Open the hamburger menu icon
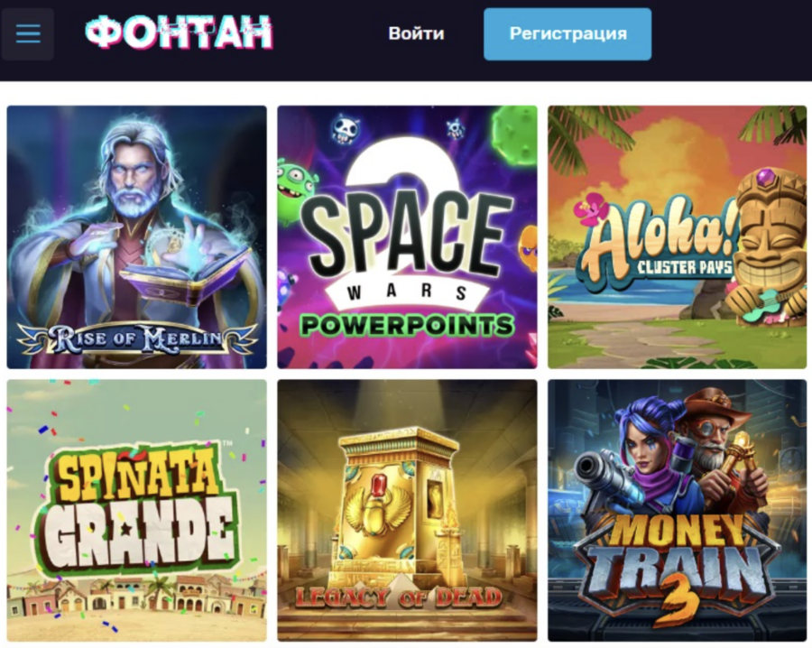This screenshot has height=648, width=812. pos(28,34)
